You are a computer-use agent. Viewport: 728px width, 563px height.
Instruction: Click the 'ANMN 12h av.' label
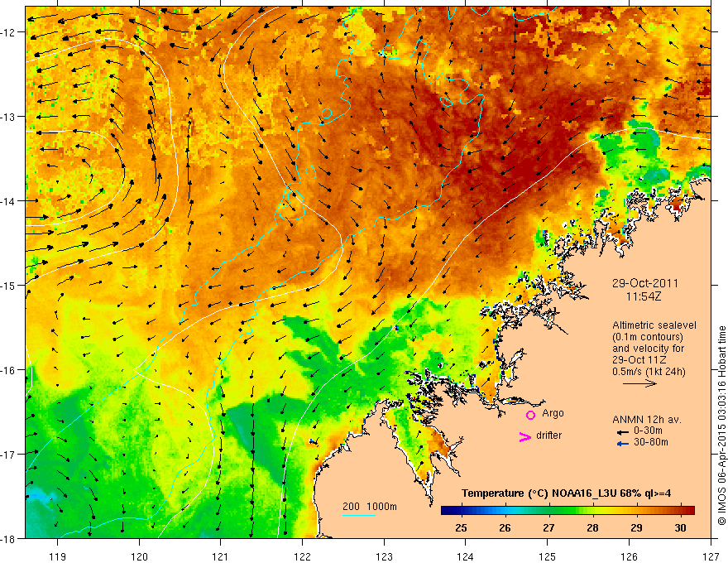pos(647,420)
